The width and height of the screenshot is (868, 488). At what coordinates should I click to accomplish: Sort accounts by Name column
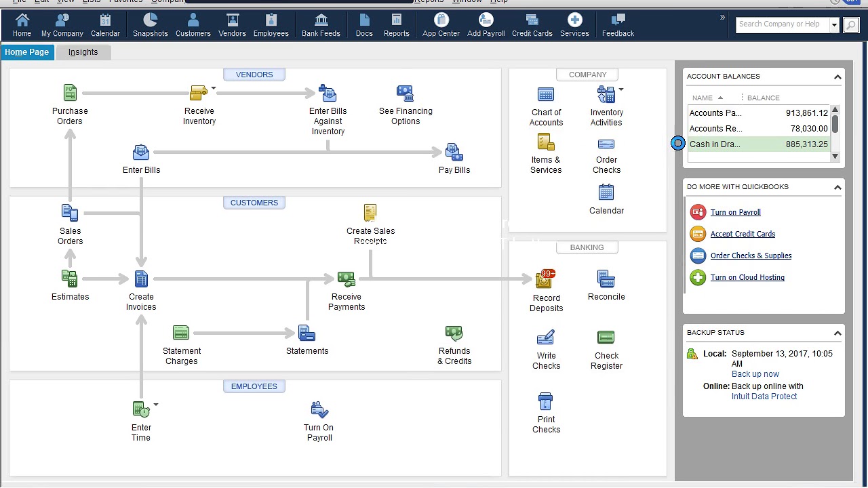707,98
